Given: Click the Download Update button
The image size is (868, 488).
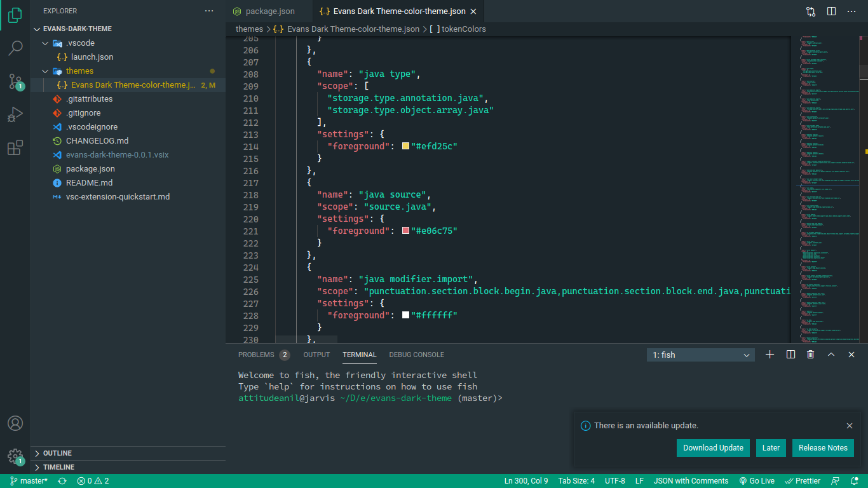Looking at the screenshot, I should (713, 448).
